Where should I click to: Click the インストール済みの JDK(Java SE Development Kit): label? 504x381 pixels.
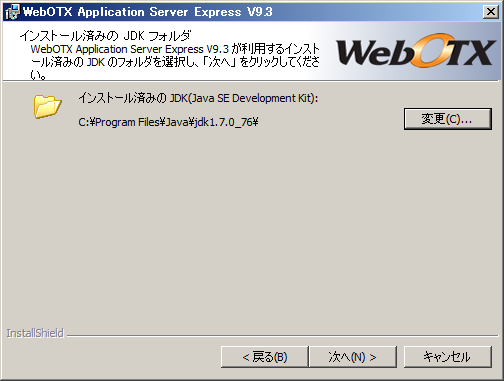198,98
